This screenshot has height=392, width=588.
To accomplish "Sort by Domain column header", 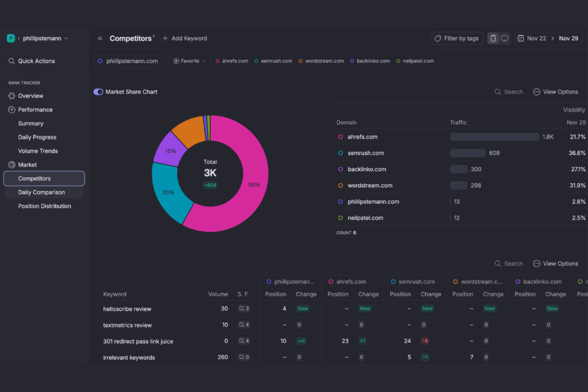I will pyautogui.click(x=346, y=123).
